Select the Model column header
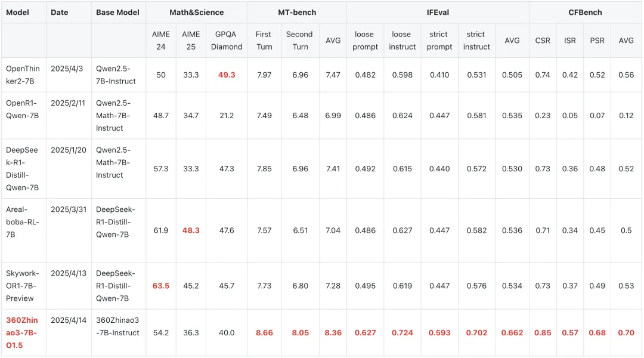Screen dimensions: 644x358 coord(17,12)
